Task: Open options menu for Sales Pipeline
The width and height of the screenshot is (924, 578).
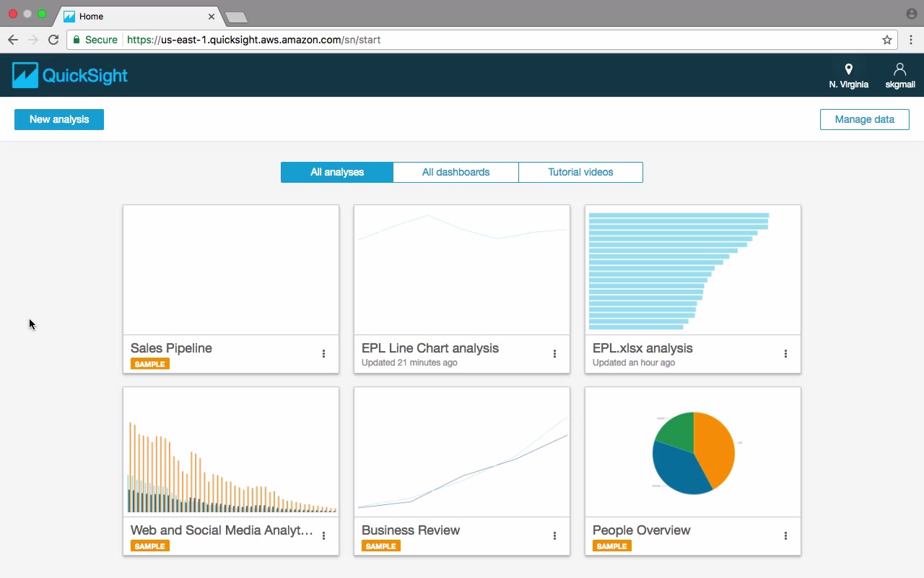Action: tap(323, 354)
